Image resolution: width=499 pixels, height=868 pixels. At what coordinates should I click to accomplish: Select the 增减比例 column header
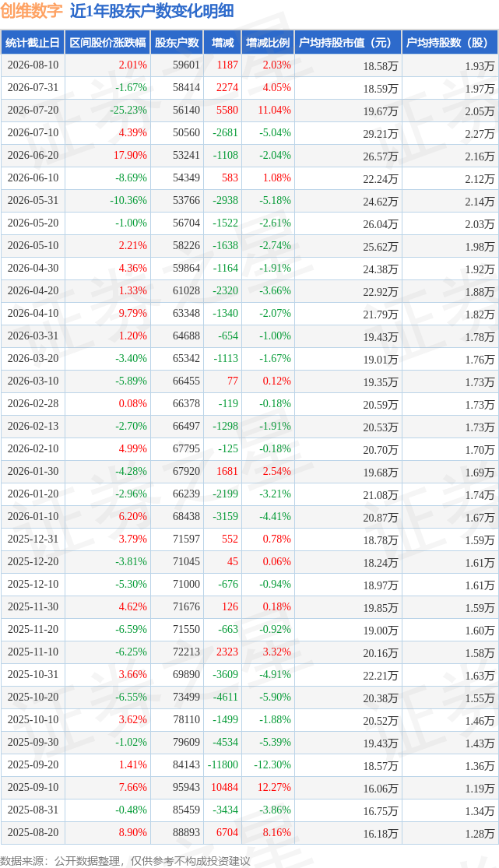tap(268, 43)
